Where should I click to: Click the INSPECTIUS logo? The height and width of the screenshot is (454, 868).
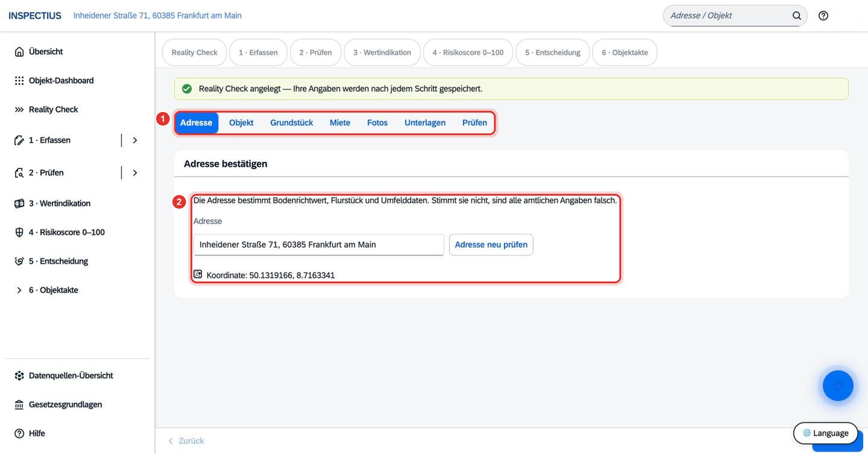pyautogui.click(x=35, y=16)
